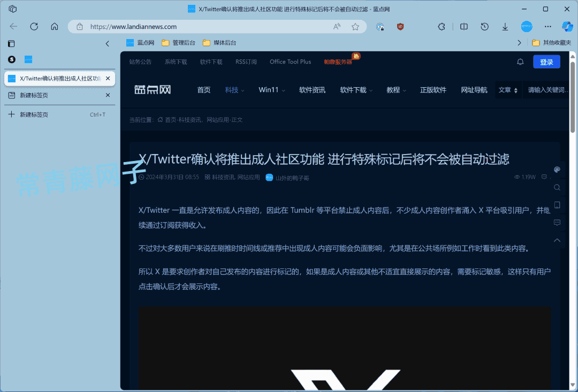Viewport: 578px width, 392px height.
Task: Open site notifications bell
Action: 520,62
